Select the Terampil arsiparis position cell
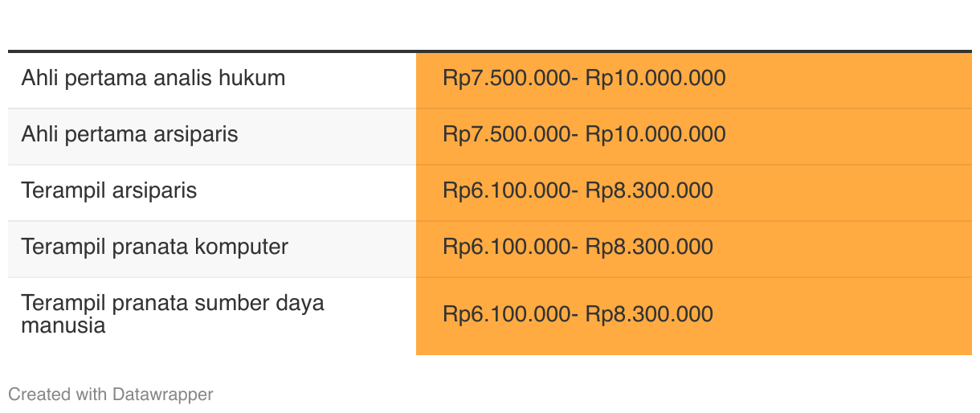980x413 pixels. (212, 193)
